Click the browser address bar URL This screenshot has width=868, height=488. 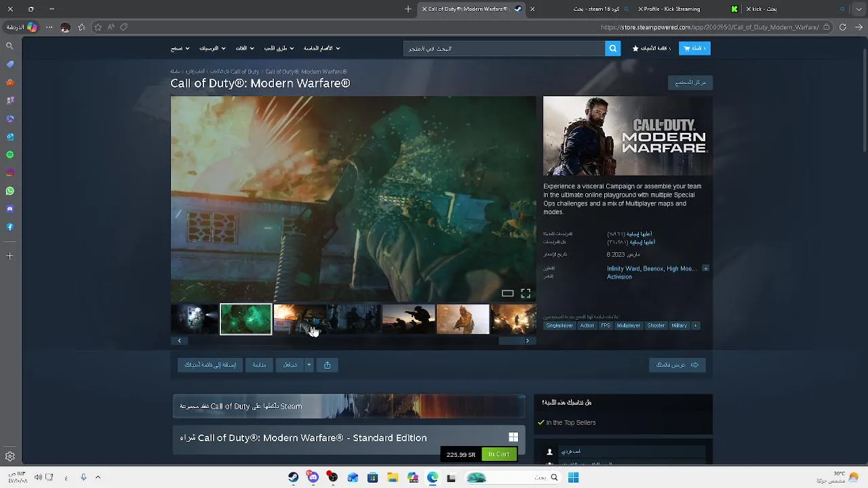click(710, 27)
